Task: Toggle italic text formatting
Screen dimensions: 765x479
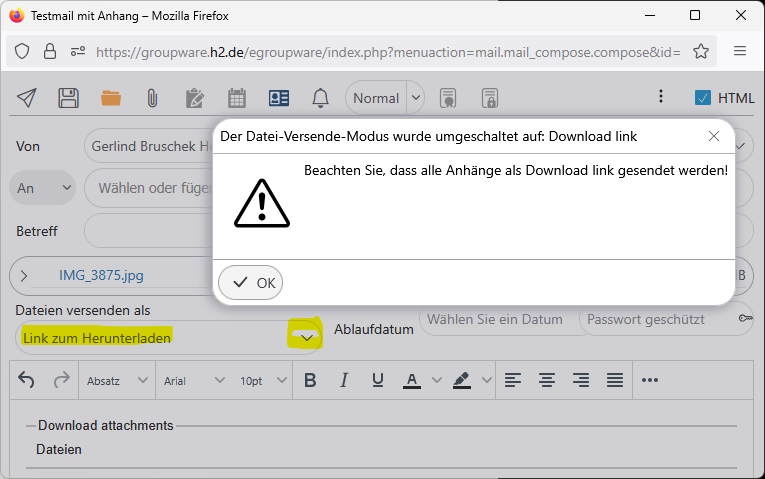Action: [x=344, y=380]
